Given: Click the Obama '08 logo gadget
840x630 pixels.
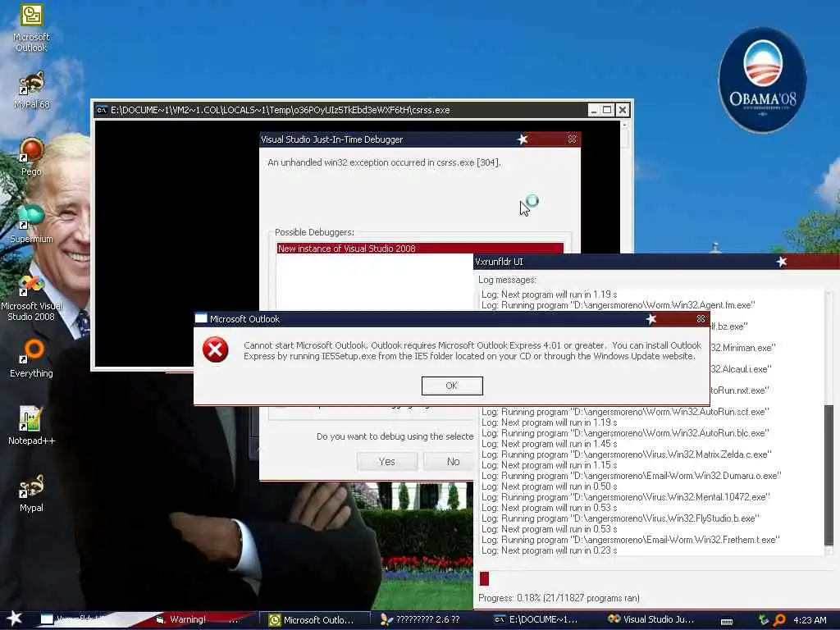Looking at the screenshot, I should click(762, 80).
